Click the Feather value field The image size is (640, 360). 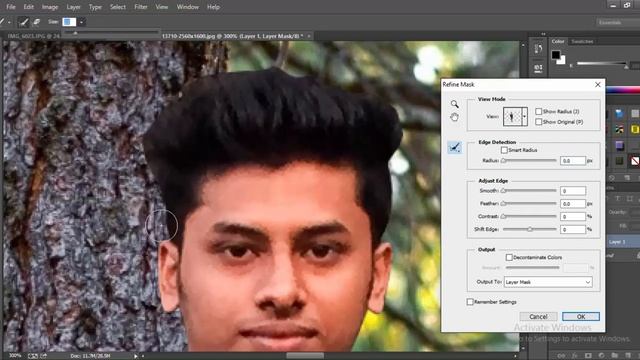[x=573, y=203]
